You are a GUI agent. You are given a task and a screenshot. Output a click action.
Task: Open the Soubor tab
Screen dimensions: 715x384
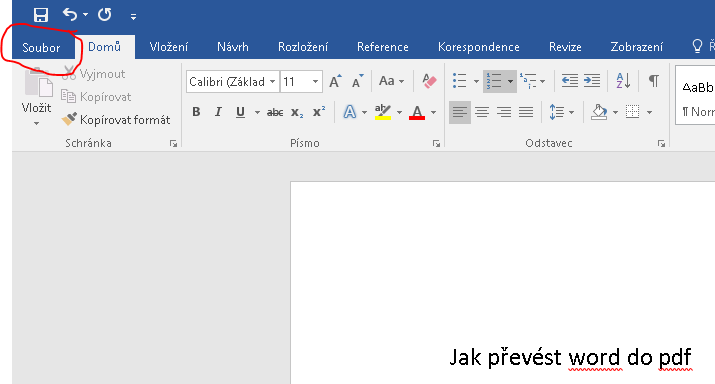point(41,47)
